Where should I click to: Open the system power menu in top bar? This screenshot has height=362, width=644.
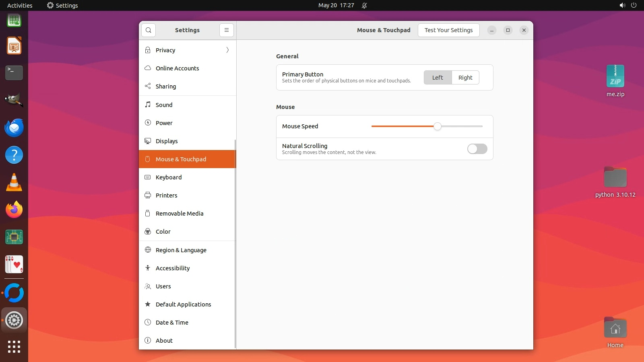click(x=634, y=5)
